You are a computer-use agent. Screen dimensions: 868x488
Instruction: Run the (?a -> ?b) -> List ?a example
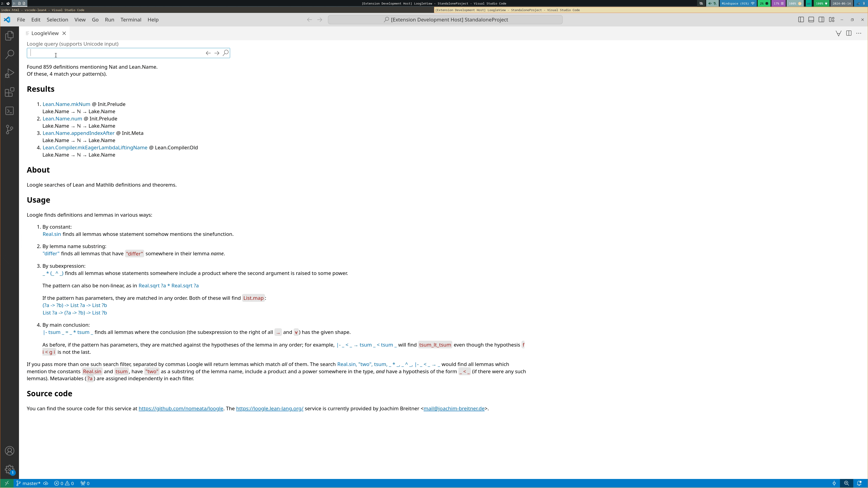click(75, 305)
